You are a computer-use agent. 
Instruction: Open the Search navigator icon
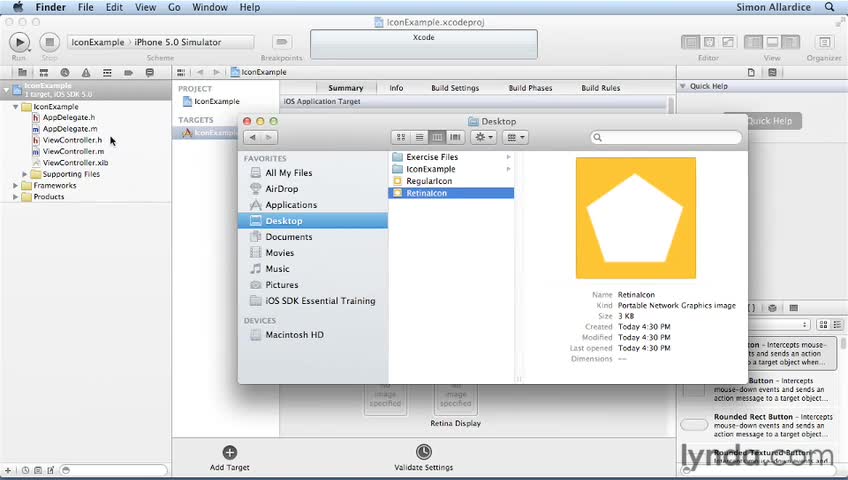point(65,72)
